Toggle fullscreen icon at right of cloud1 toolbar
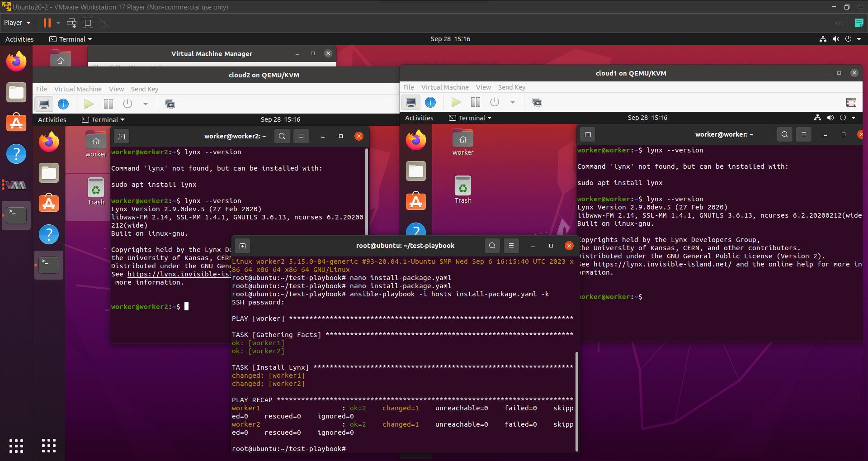The width and height of the screenshot is (868, 461). (851, 102)
